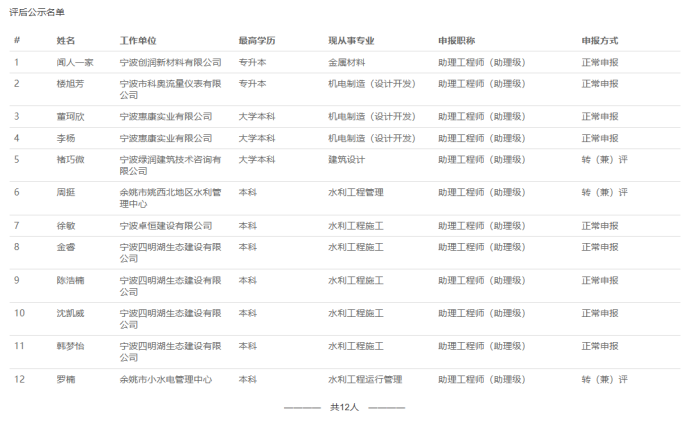Select the 最高学历 column header
The image size is (692, 425).
256,41
